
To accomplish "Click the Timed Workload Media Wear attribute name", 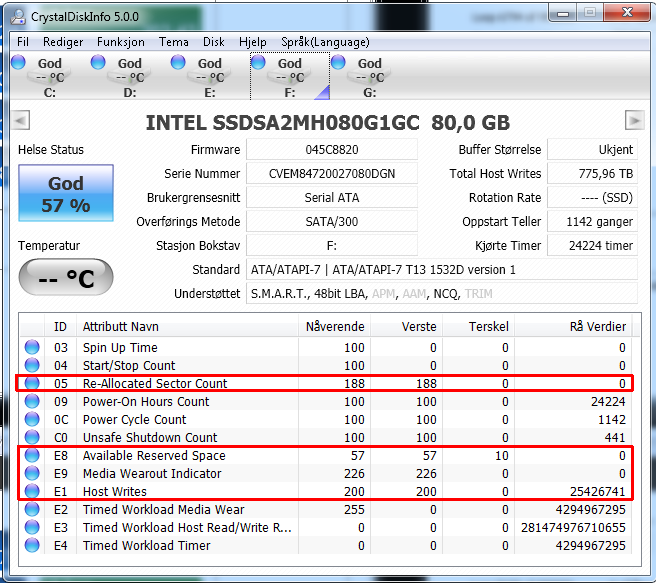I will pyautogui.click(x=164, y=509).
